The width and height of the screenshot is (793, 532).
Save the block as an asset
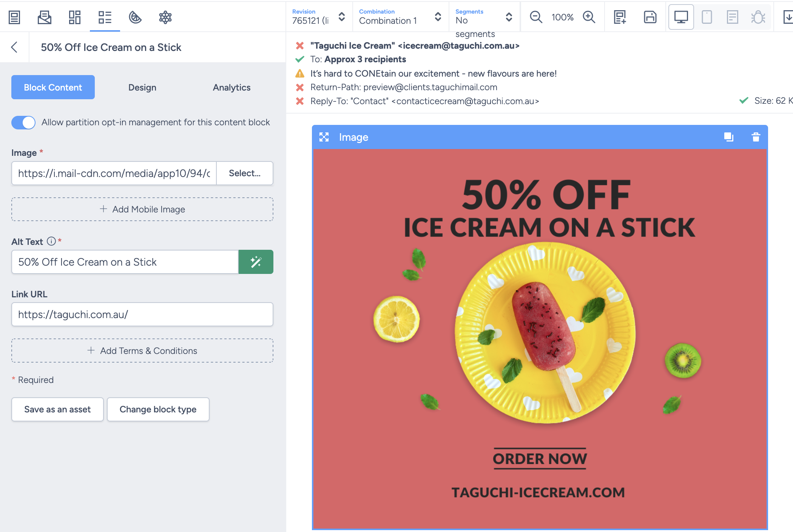click(57, 409)
